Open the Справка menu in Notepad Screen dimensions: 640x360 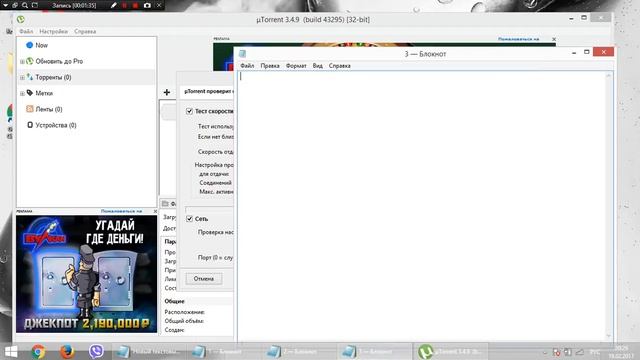340,66
